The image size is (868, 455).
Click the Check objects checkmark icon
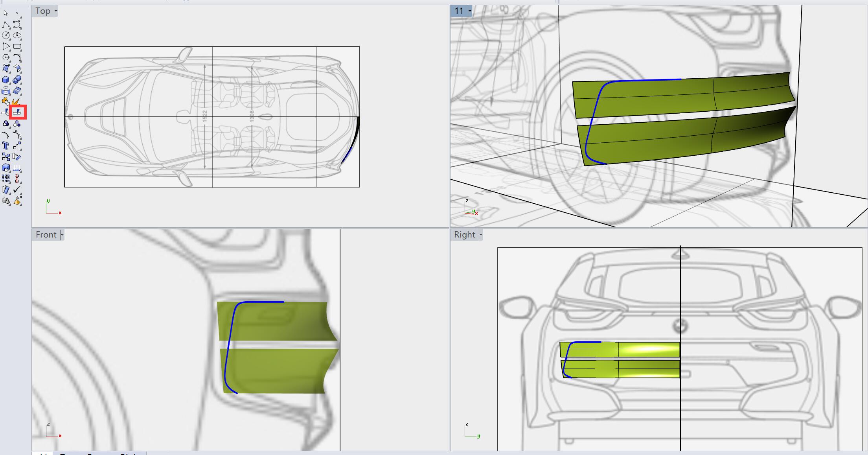point(17,190)
